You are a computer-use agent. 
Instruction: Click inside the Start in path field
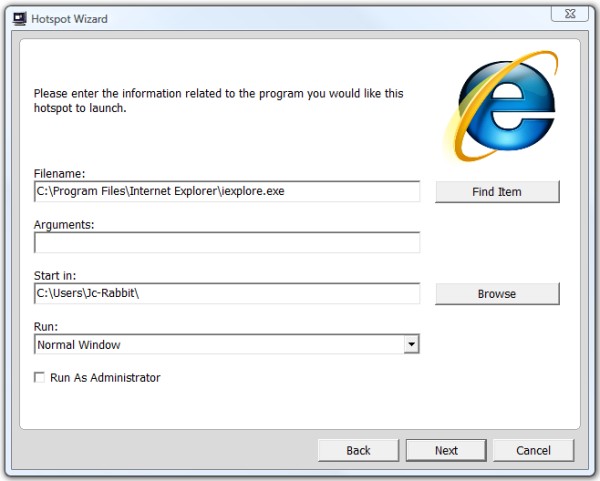227,293
